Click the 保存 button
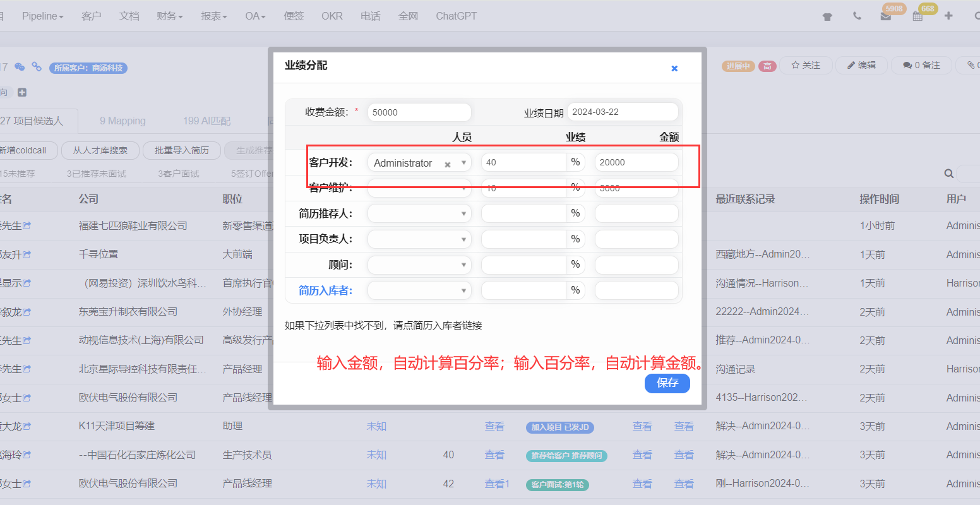The image size is (980, 505). point(667,383)
